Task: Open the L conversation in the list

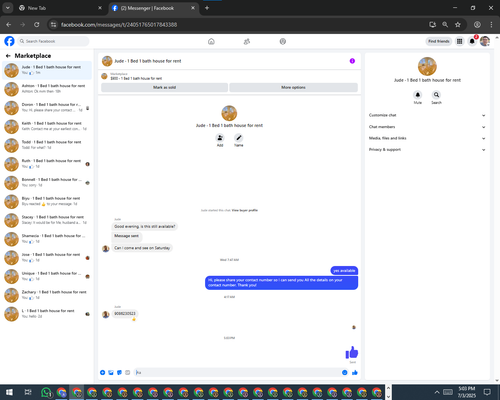Action: click(47, 314)
